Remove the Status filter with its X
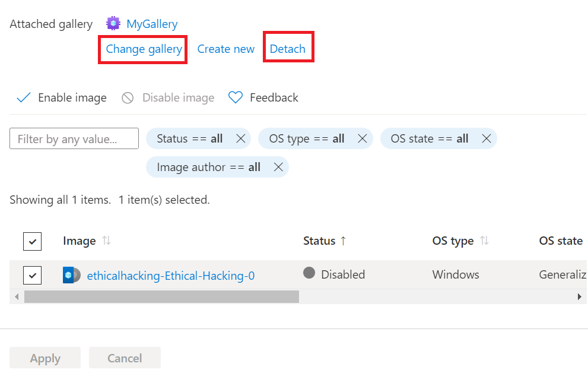 (241, 138)
